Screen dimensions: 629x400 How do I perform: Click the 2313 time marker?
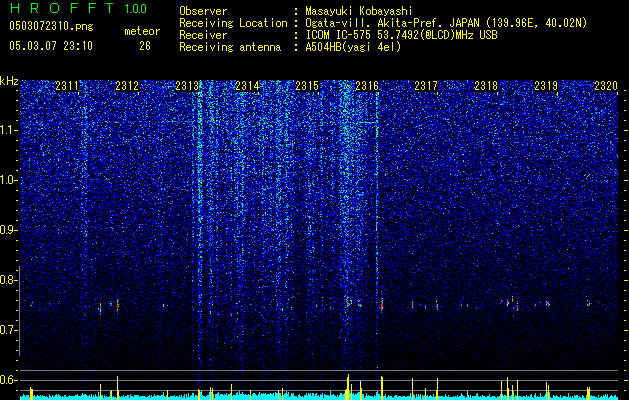[187, 85]
